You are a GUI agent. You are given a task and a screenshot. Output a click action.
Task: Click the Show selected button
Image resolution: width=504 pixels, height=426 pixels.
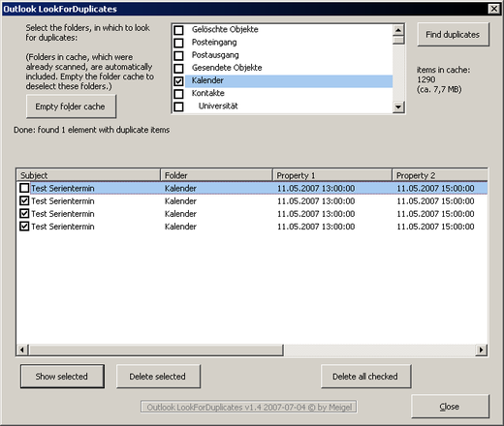coord(62,377)
